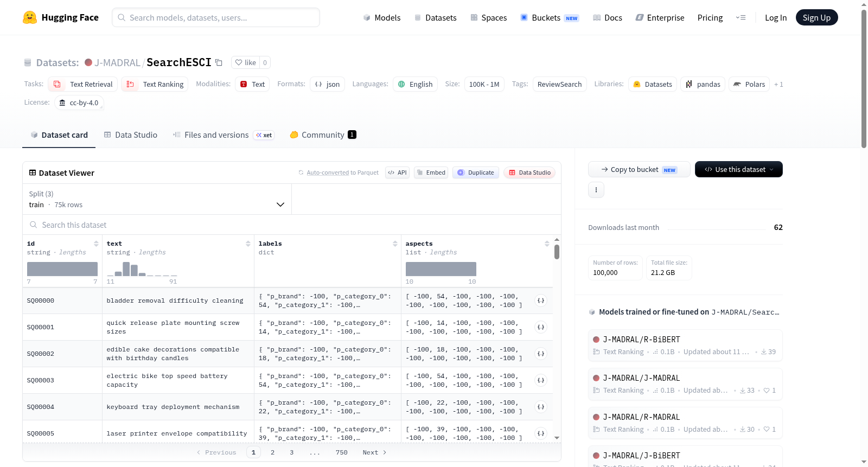This screenshot has width=868, height=467.
Task: Switch to the Data Studio tab
Action: click(x=130, y=135)
